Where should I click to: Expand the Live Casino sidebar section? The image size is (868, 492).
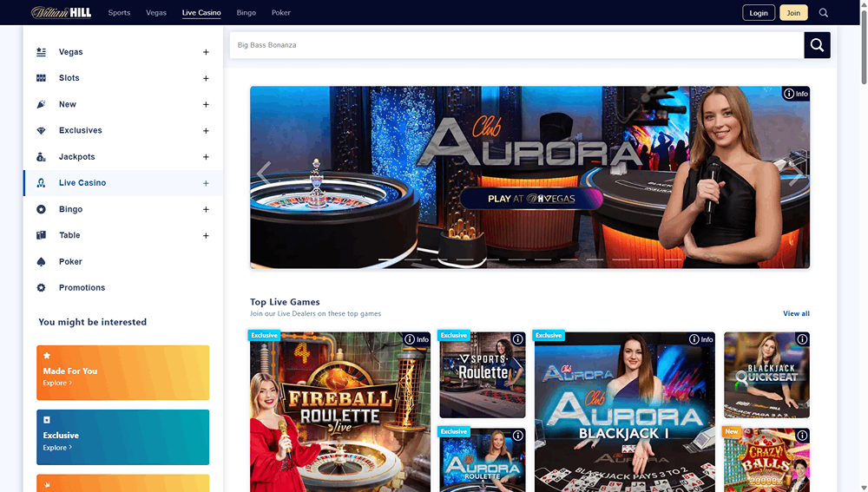(x=206, y=183)
